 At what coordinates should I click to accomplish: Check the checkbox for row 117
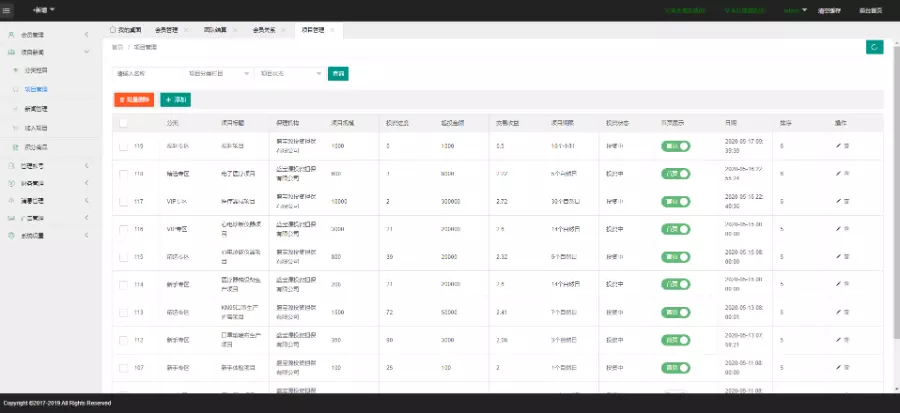[x=123, y=201]
